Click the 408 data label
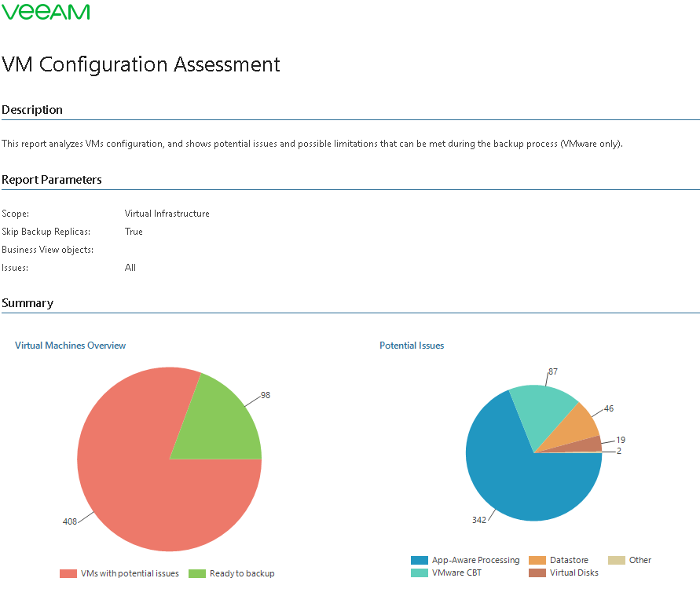This screenshot has height=589, width=700. (70, 521)
